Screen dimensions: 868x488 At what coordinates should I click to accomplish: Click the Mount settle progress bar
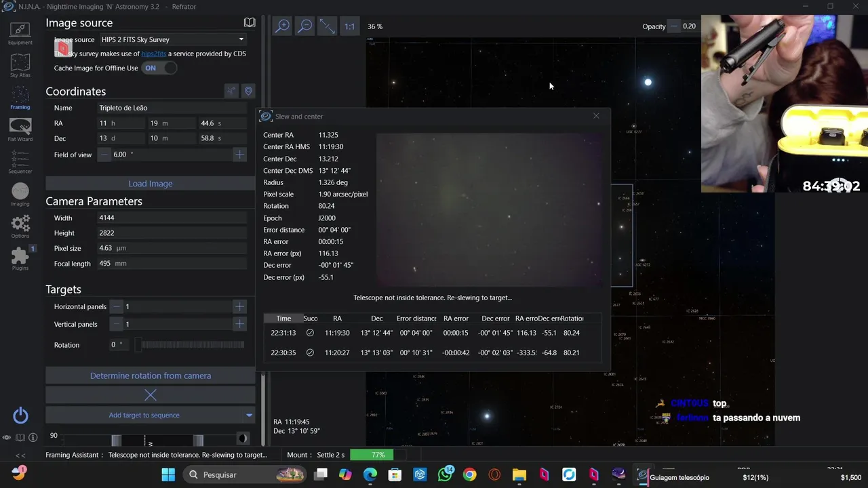pos(378,455)
